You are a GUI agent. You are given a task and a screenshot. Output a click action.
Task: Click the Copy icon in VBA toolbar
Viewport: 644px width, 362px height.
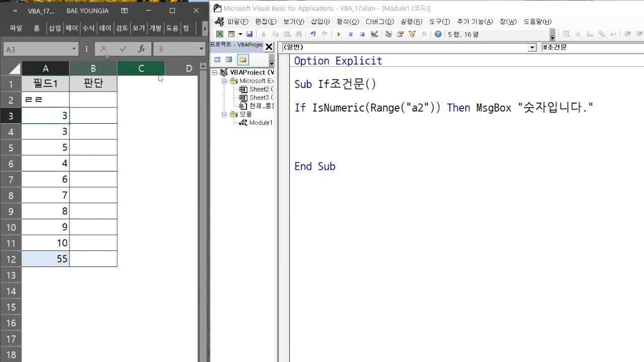(275, 34)
